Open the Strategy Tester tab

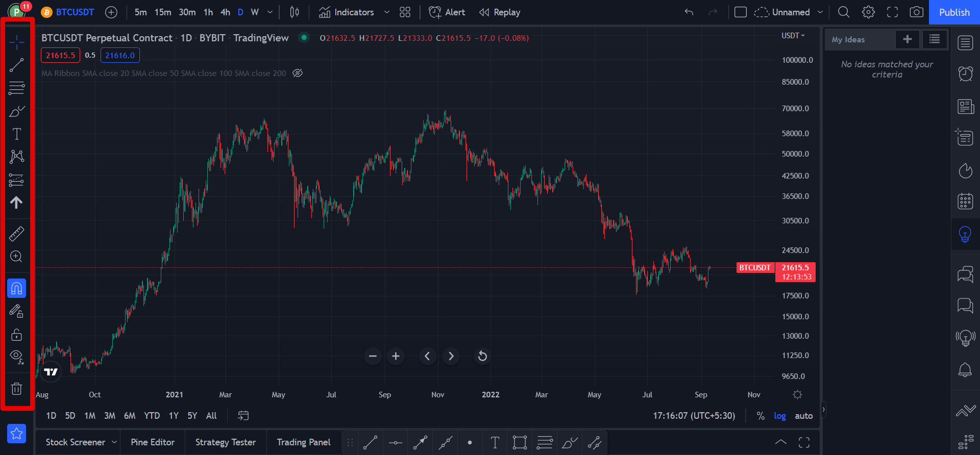tap(226, 442)
